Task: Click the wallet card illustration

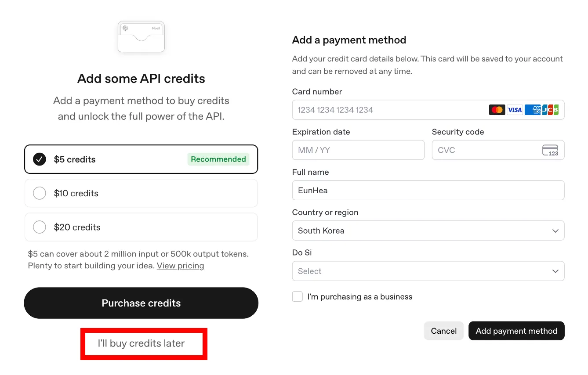Action: tap(141, 37)
